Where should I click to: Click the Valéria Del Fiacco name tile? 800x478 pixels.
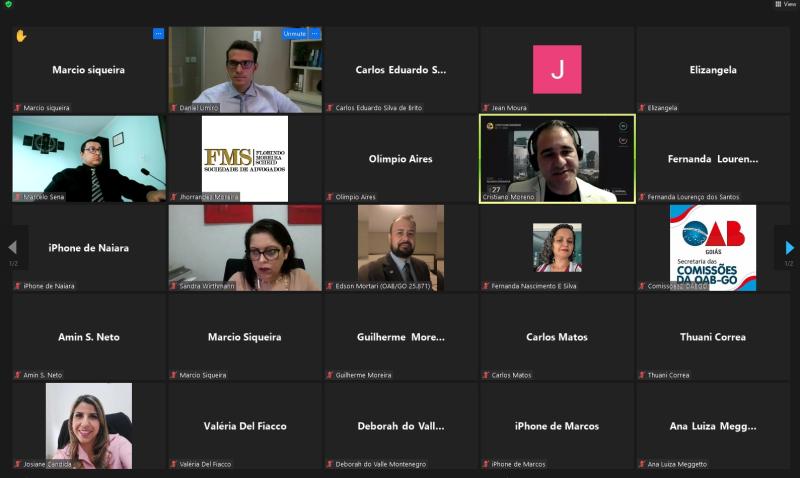[x=245, y=426]
